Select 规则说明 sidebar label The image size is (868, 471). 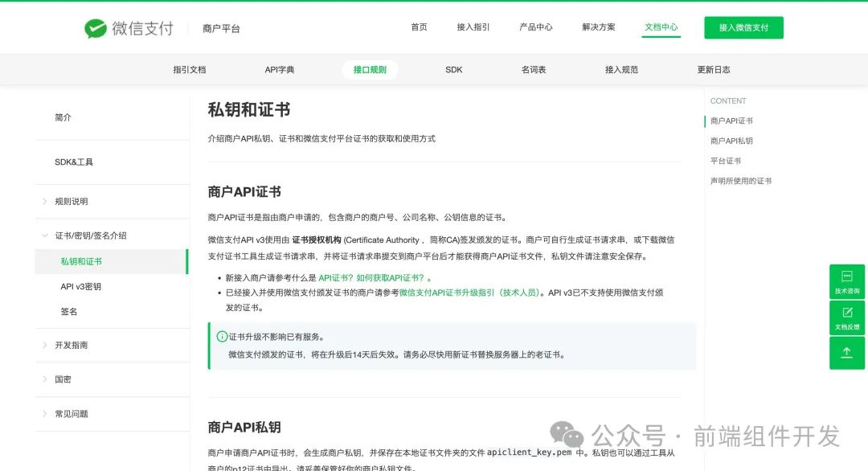point(72,202)
